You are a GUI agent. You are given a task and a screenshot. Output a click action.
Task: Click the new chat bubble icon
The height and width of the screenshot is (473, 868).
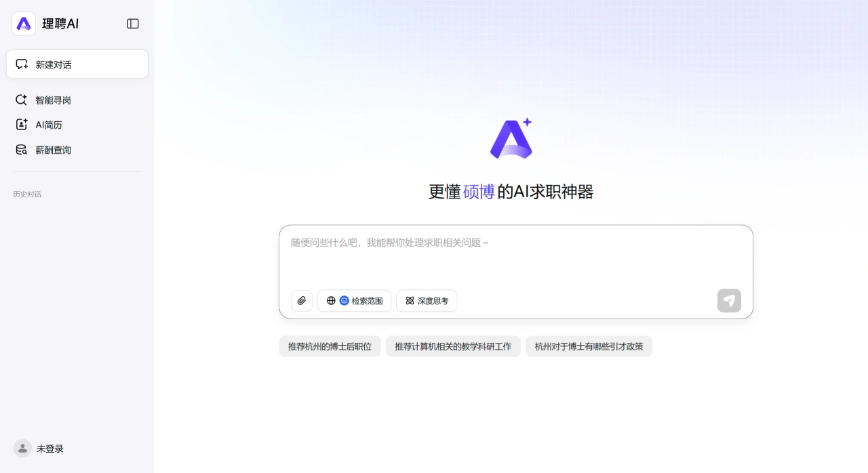pos(21,64)
